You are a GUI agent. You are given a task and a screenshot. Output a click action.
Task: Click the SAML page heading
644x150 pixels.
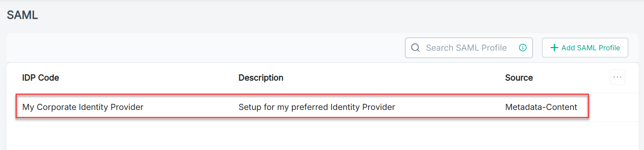coord(23,15)
